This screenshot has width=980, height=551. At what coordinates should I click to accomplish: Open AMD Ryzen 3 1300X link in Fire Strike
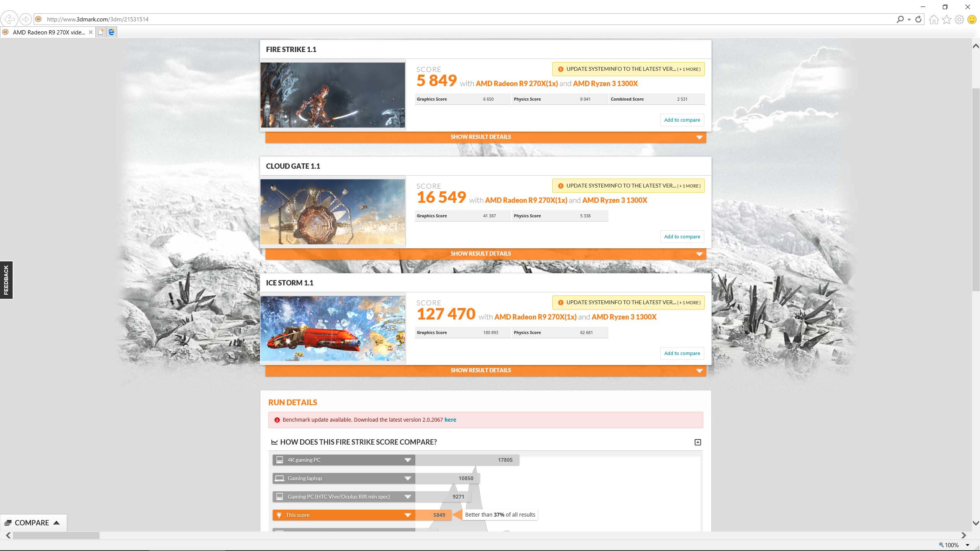click(605, 83)
